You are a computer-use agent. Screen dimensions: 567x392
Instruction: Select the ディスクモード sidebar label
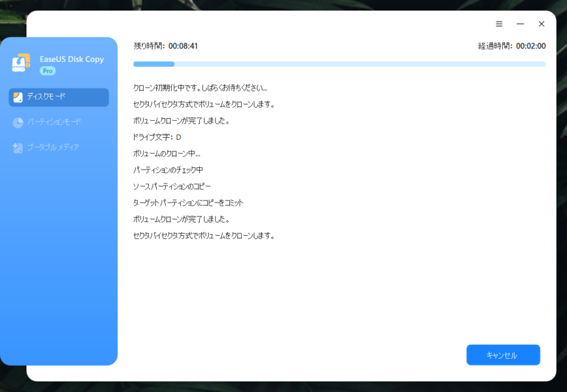[x=46, y=97]
